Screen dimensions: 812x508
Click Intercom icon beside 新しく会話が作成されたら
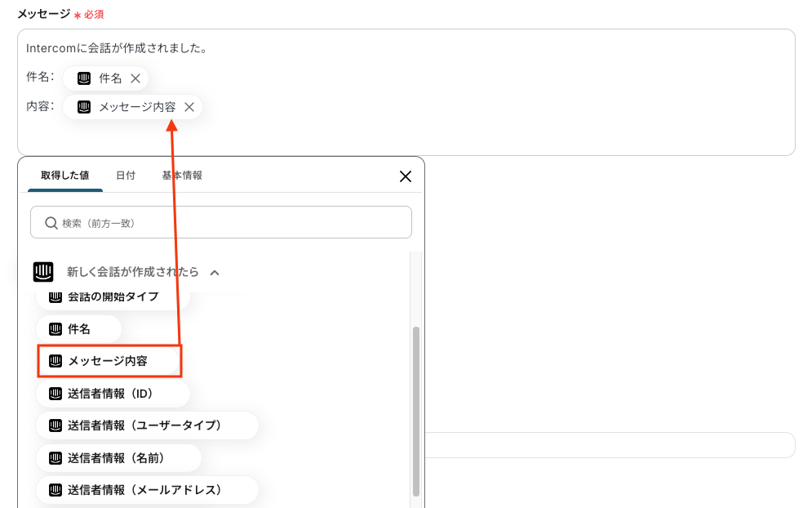coord(43,272)
